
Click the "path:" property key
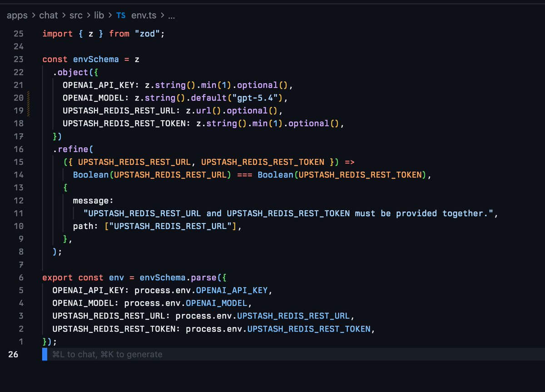pyautogui.click(x=85, y=226)
